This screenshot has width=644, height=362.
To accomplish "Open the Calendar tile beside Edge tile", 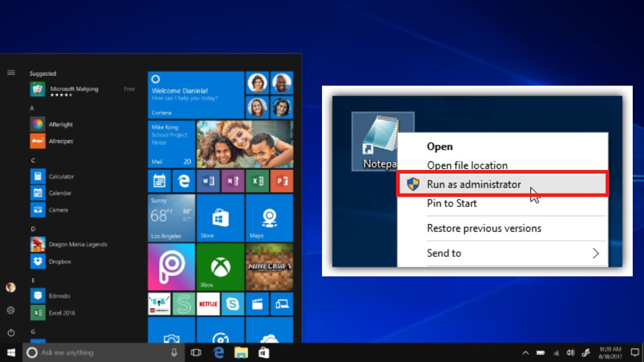I will (x=159, y=181).
